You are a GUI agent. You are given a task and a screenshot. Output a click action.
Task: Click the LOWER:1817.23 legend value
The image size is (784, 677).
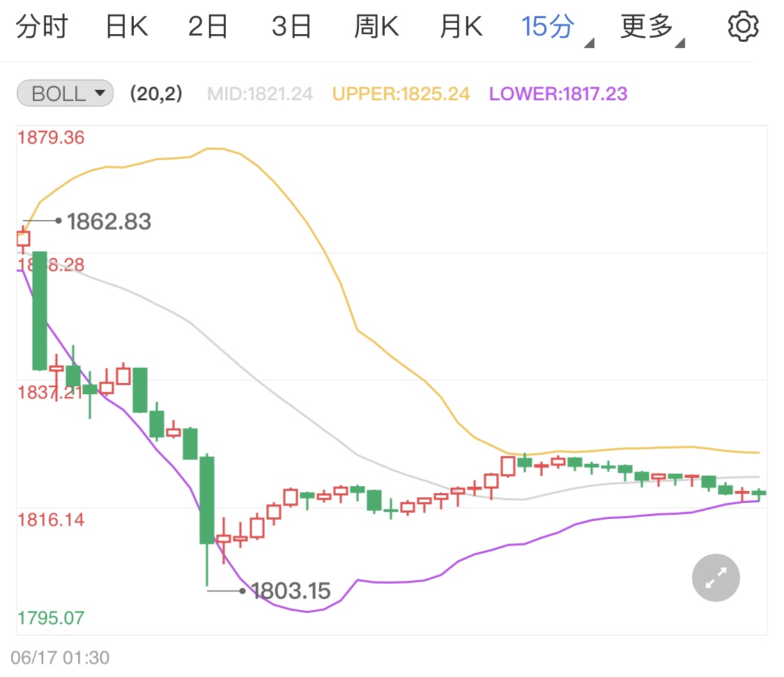(x=558, y=93)
